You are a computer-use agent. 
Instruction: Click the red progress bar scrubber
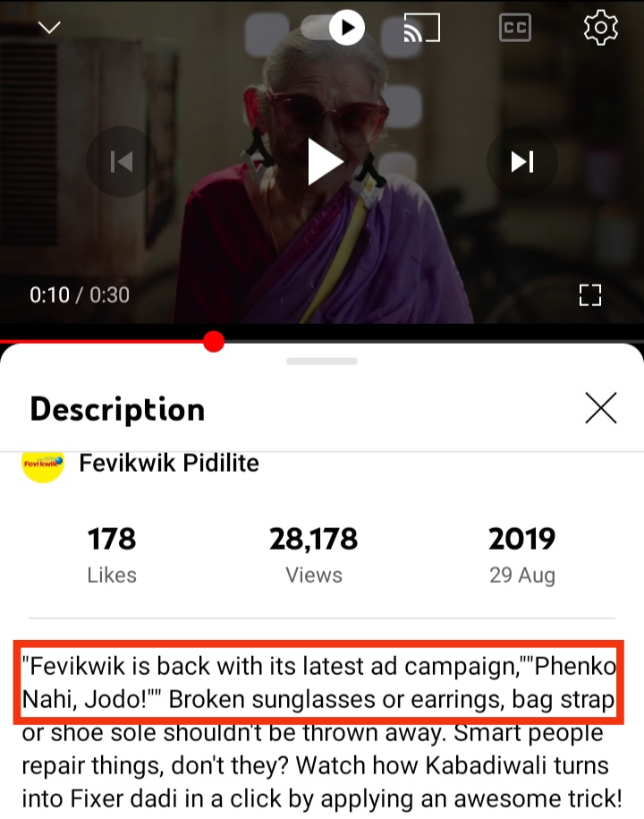click(x=214, y=342)
